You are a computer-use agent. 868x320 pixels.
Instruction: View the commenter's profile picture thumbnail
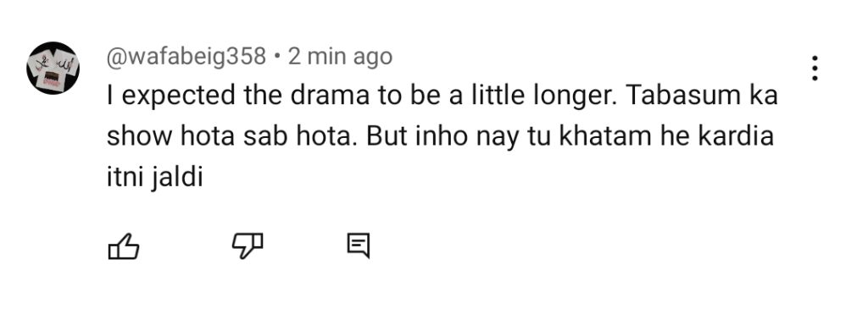[x=53, y=68]
